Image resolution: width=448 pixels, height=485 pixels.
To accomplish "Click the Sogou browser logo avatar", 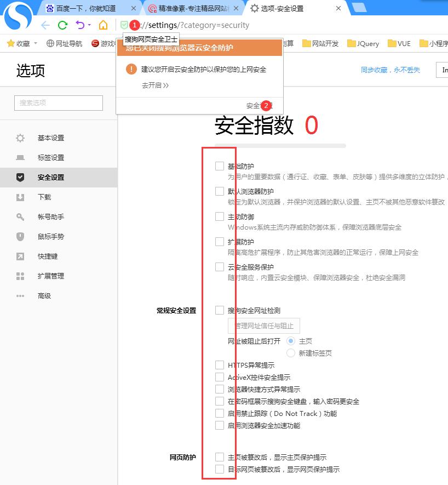I will coord(18,15).
